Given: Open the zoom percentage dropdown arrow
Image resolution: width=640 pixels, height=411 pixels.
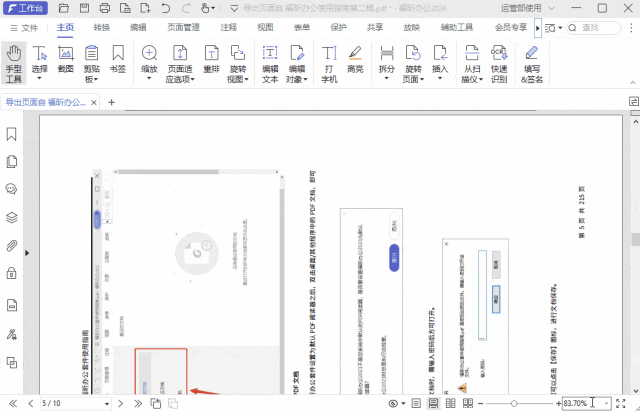Looking at the screenshot, I should coord(606,403).
